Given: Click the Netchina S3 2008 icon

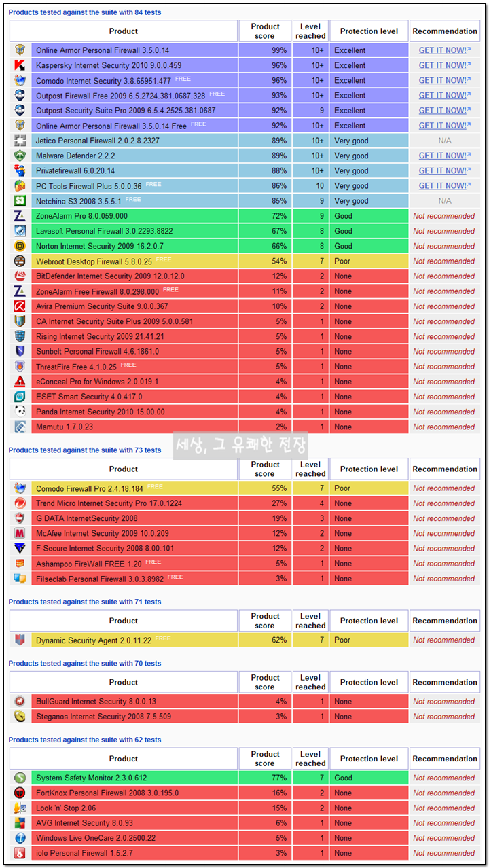Looking at the screenshot, I should [20, 201].
